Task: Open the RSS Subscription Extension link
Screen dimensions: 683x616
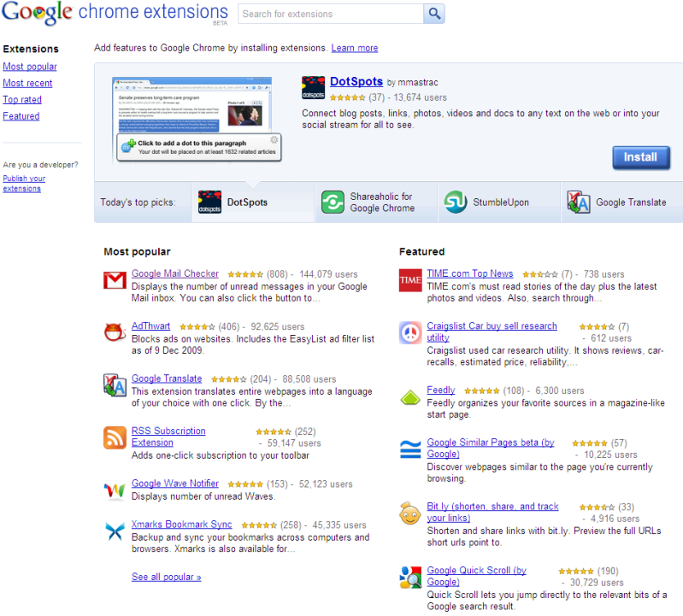Action: (x=168, y=437)
